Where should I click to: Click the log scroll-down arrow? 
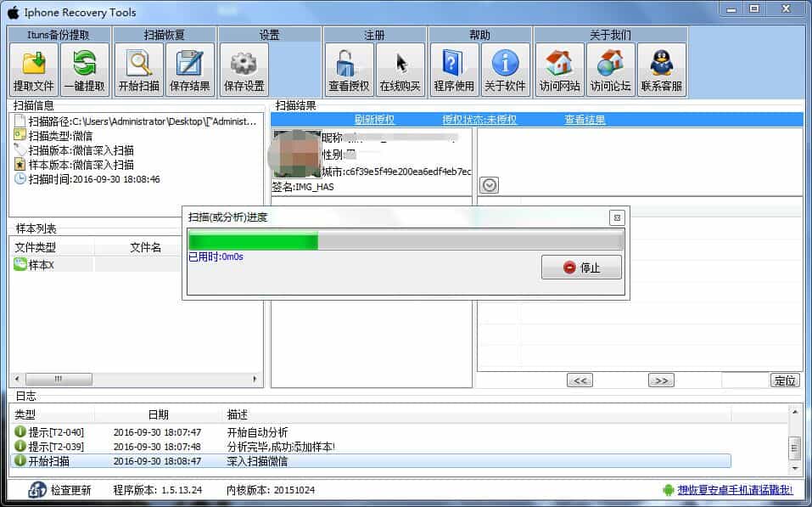[795, 468]
